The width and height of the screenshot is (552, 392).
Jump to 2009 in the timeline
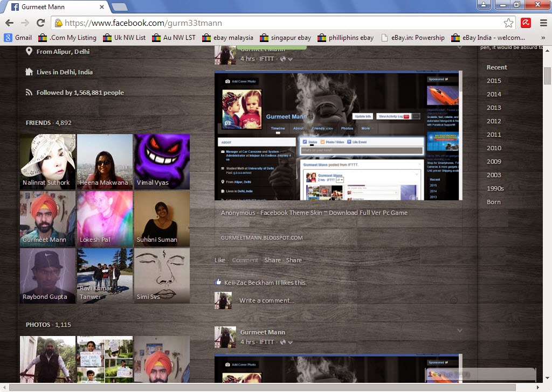(494, 162)
